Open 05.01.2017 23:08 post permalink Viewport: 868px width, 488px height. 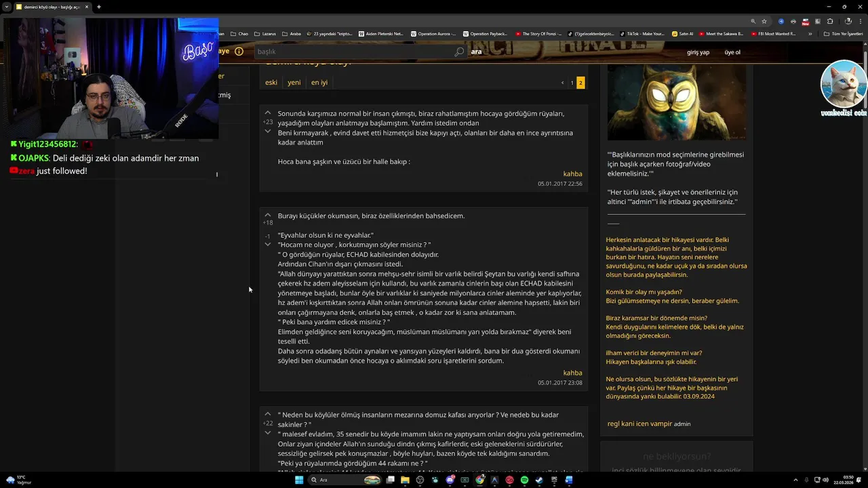[559, 383]
